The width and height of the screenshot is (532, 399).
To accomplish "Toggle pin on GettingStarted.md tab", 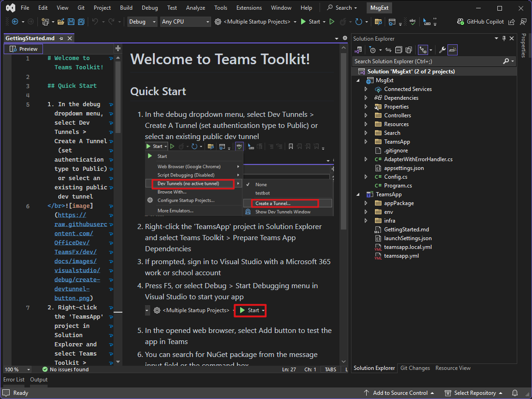I will [x=61, y=38].
